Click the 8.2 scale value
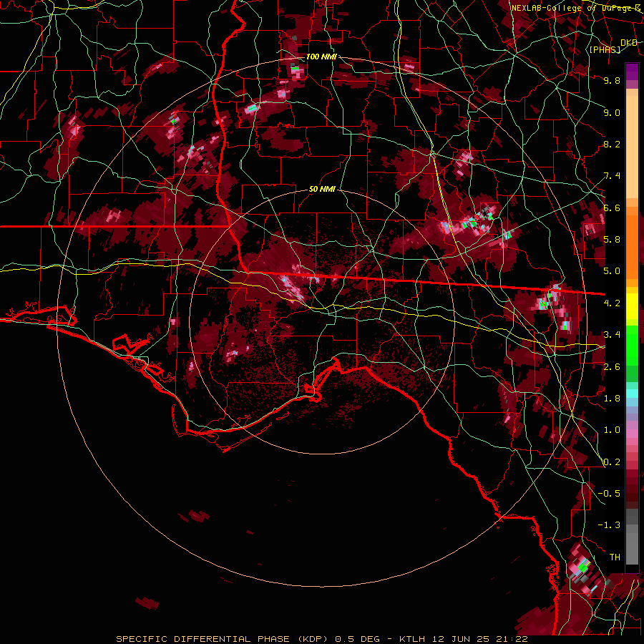Viewport: 644px width, 644px height. coord(612,144)
